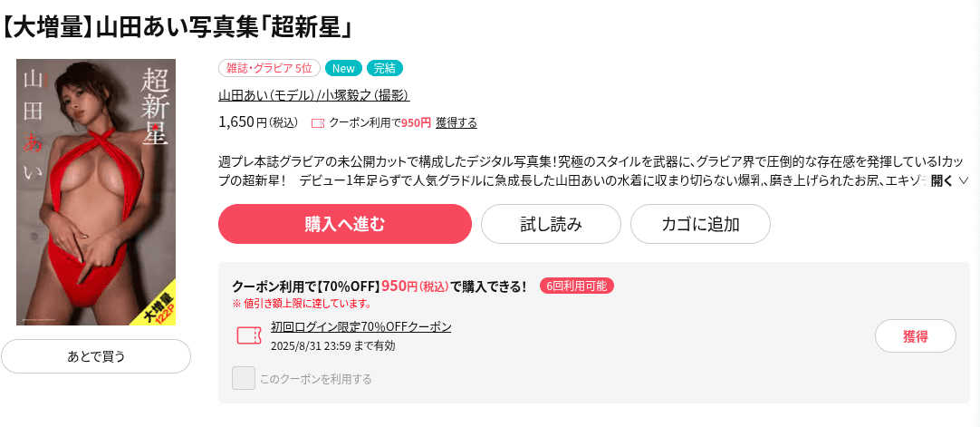Proceed with the 購入へ進む button
This screenshot has width=980, height=427.
[x=345, y=224]
